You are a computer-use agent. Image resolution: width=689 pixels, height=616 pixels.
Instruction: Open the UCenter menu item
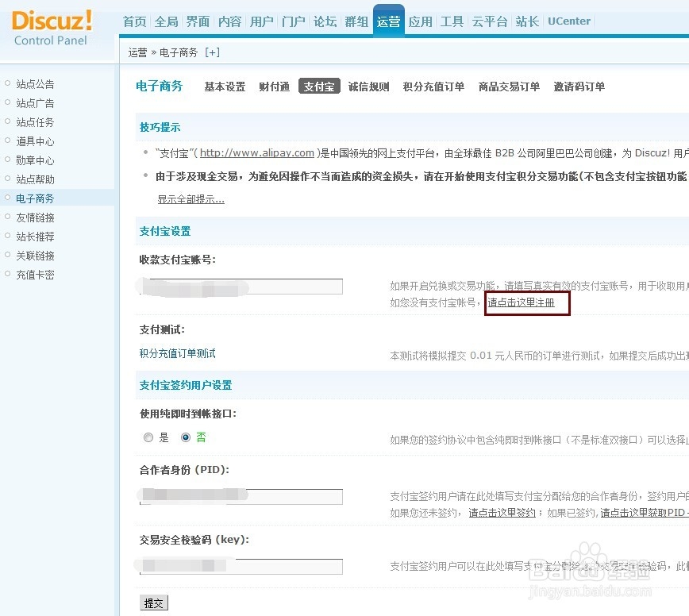(x=568, y=21)
